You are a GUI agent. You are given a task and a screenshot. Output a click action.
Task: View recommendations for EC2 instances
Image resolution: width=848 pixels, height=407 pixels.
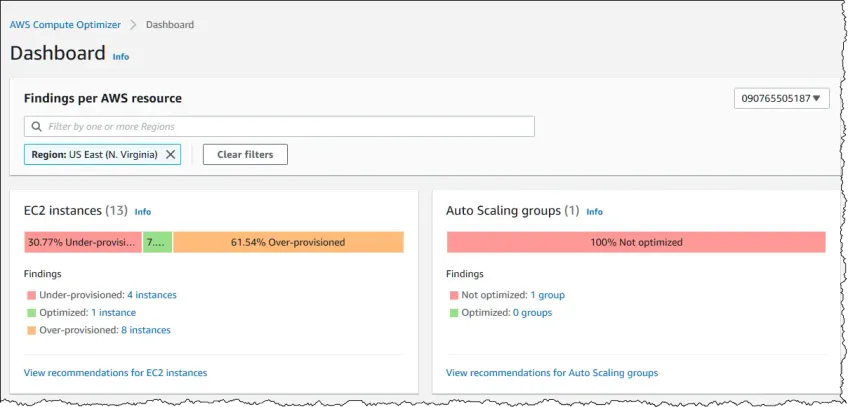pos(116,372)
